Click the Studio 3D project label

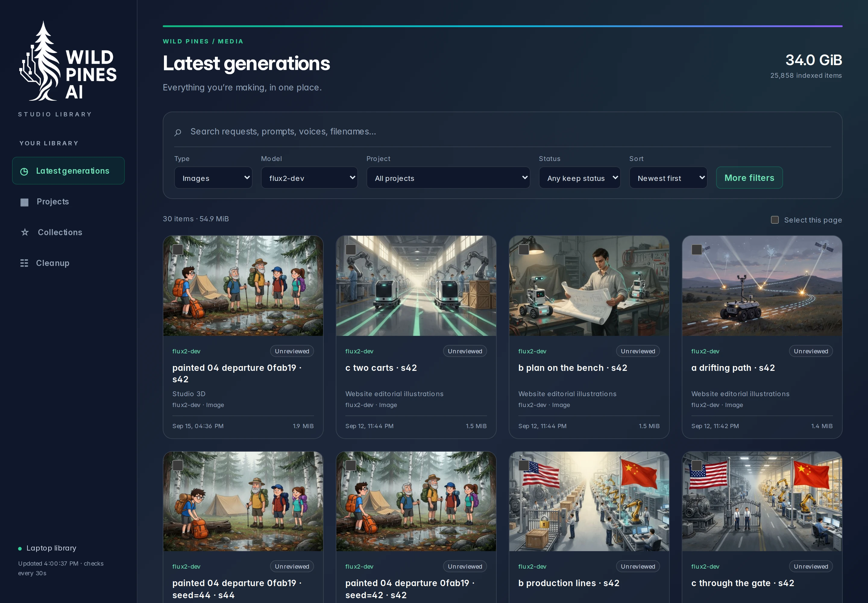click(x=189, y=394)
